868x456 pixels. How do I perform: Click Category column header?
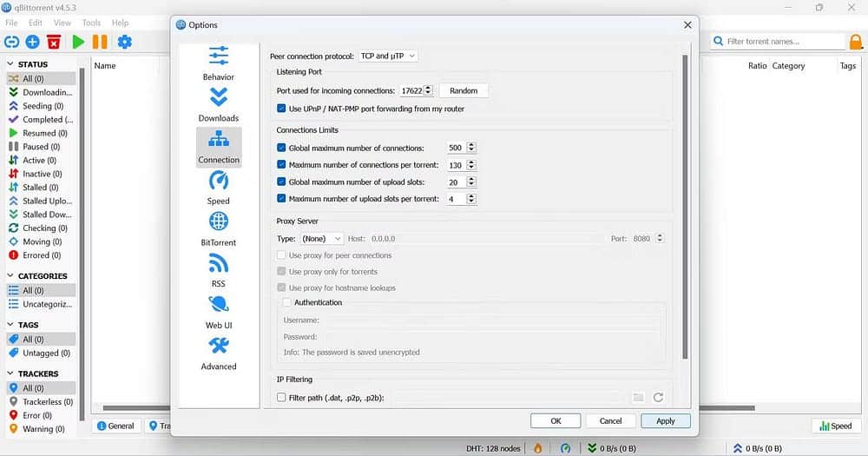click(x=788, y=65)
